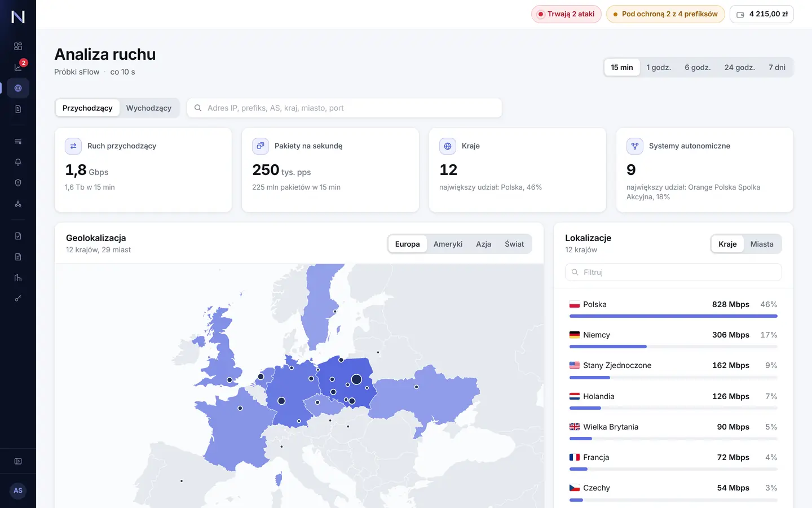
Task: Open the buildings sidebar icon
Action: [18, 278]
